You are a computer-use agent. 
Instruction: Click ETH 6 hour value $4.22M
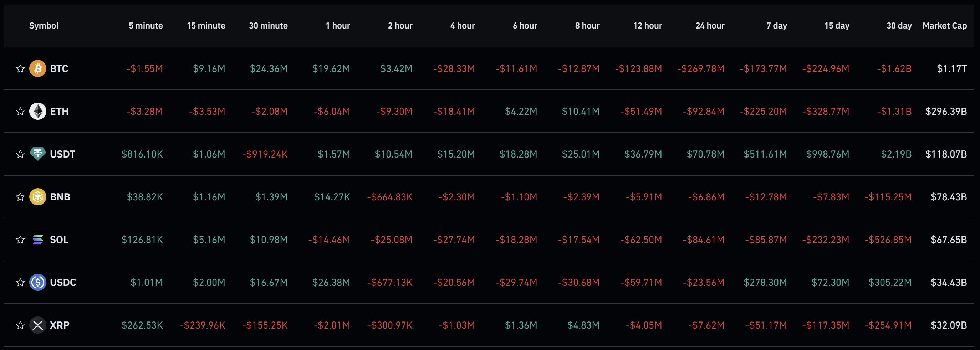(521, 111)
